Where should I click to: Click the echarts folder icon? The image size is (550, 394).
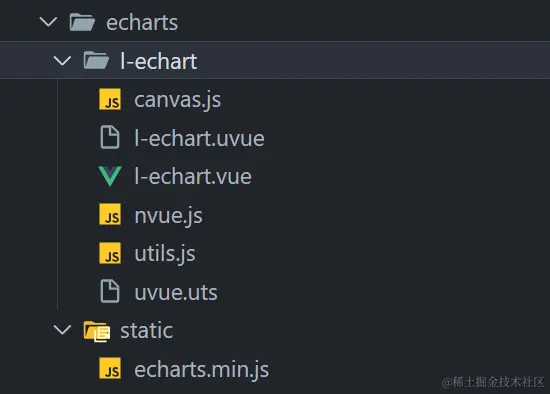tap(82, 22)
